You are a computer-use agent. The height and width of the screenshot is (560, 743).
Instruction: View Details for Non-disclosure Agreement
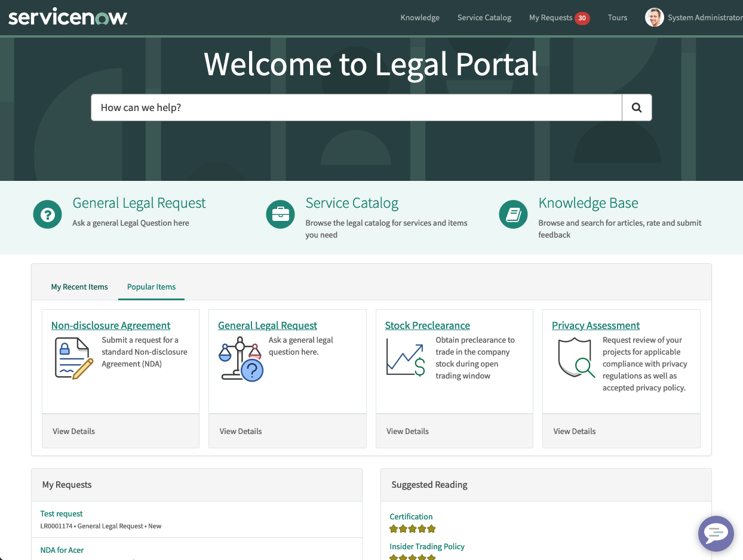(x=74, y=431)
